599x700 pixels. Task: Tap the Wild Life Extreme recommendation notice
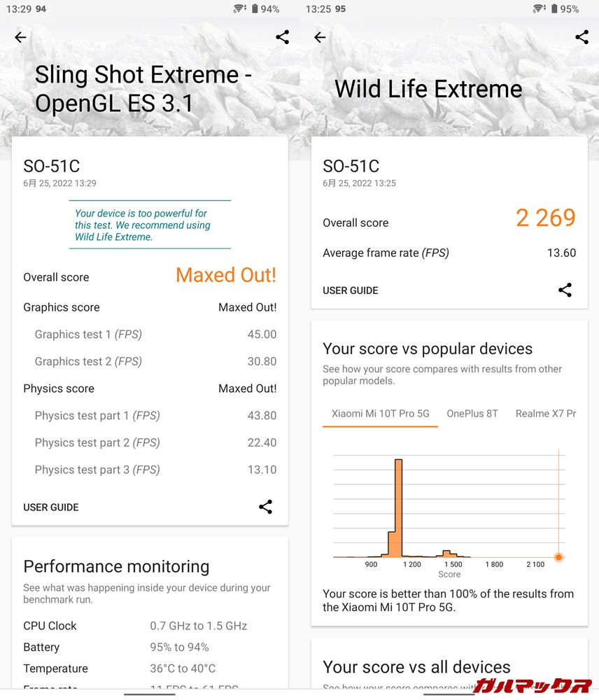coord(143,225)
